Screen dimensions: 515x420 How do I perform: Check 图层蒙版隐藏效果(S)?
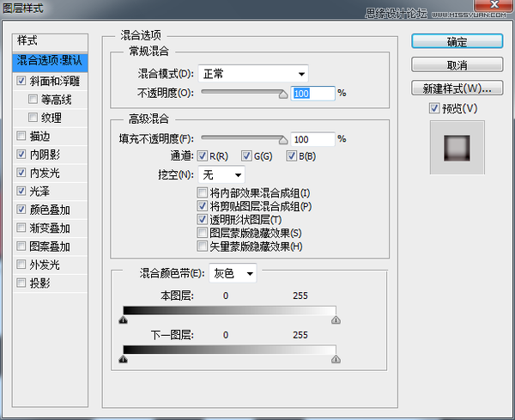(x=202, y=233)
